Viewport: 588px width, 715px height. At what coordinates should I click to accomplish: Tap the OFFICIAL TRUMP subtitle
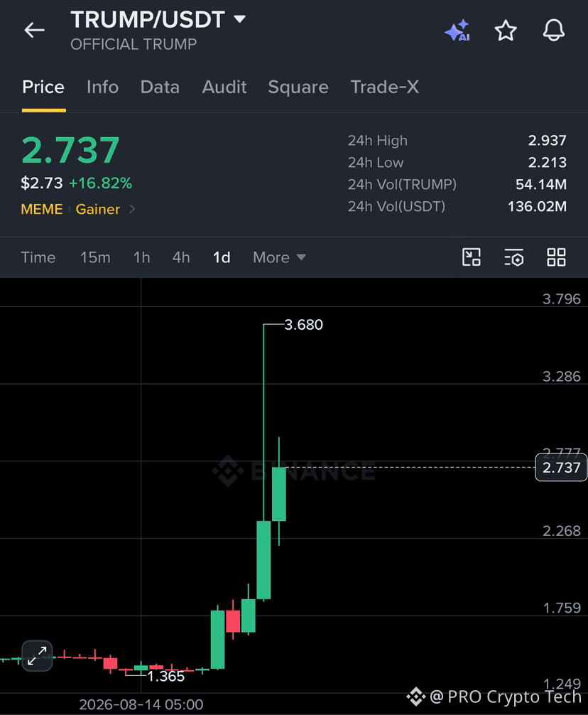pyautogui.click(x=134, y=44)
